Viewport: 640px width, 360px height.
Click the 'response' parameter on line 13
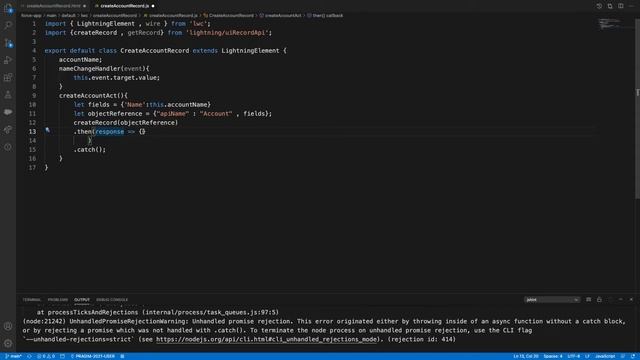coord(109,131)
